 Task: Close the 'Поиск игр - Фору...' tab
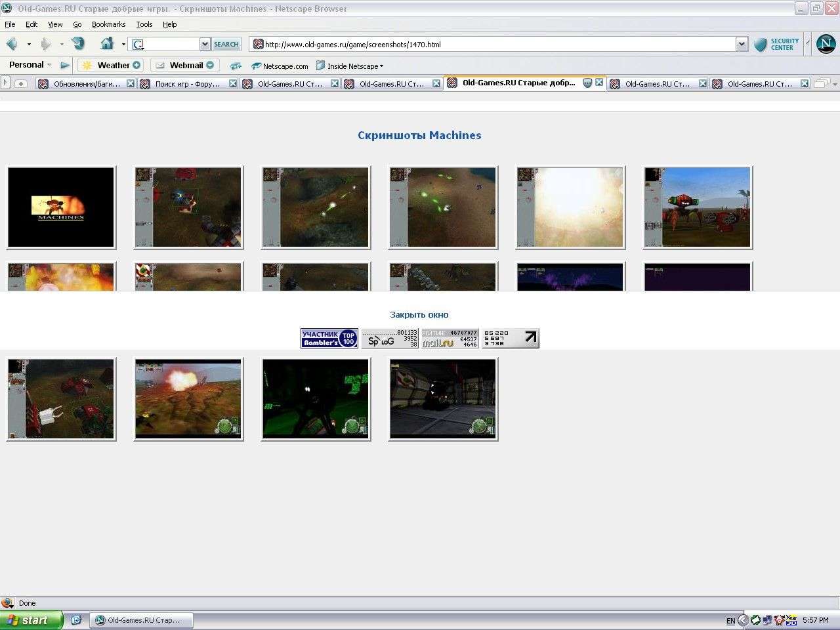click(x=232, y=84)
